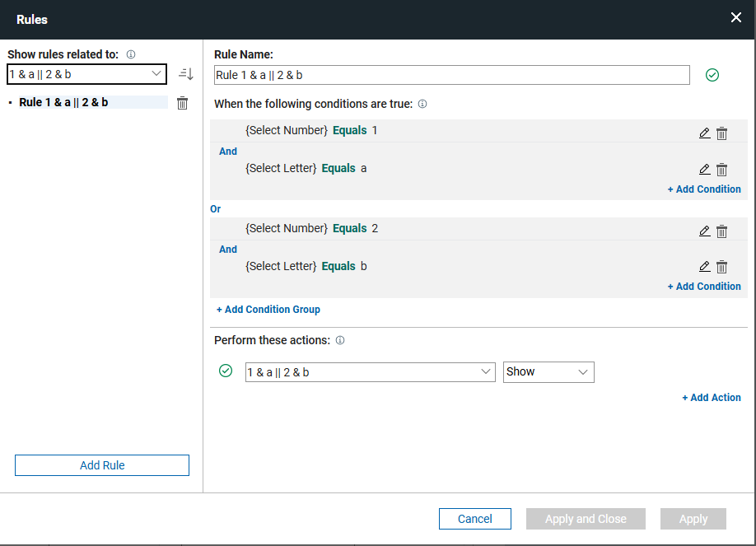
Task: Select 'Rule 1 & a || 2 & b' in the list
Action: tap(63, 102)
